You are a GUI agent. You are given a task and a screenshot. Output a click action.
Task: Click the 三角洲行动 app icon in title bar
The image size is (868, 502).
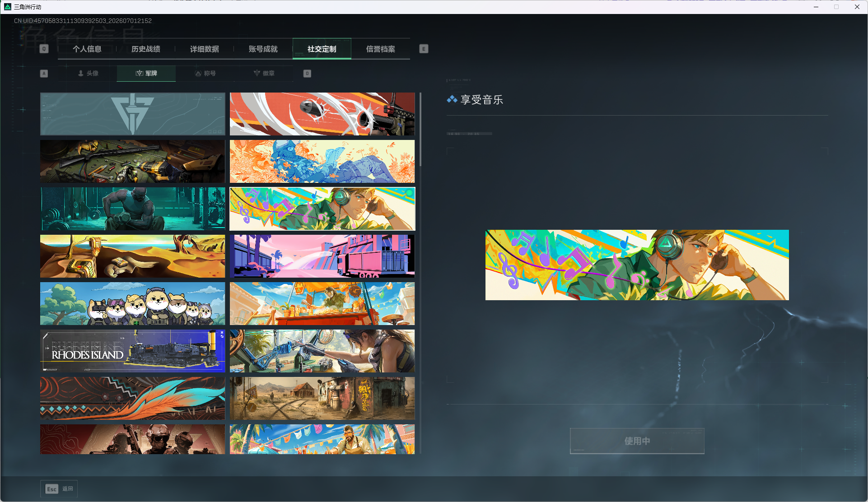(x=8, y=7)
